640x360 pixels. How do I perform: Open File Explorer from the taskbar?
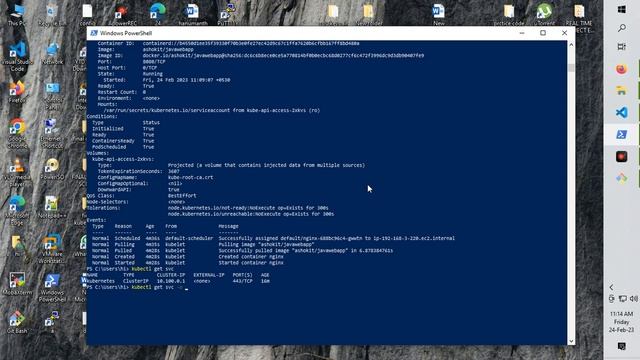622,91
